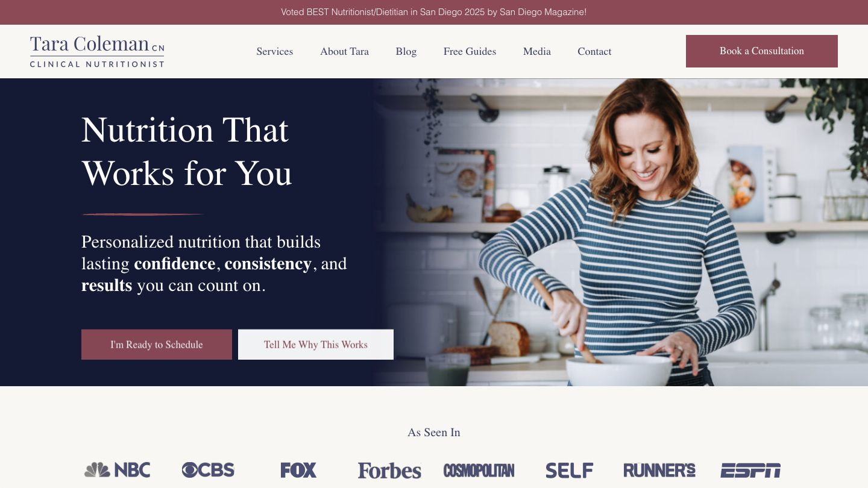
Task: Open the Contact page
Action: click(x=594, y=51)
